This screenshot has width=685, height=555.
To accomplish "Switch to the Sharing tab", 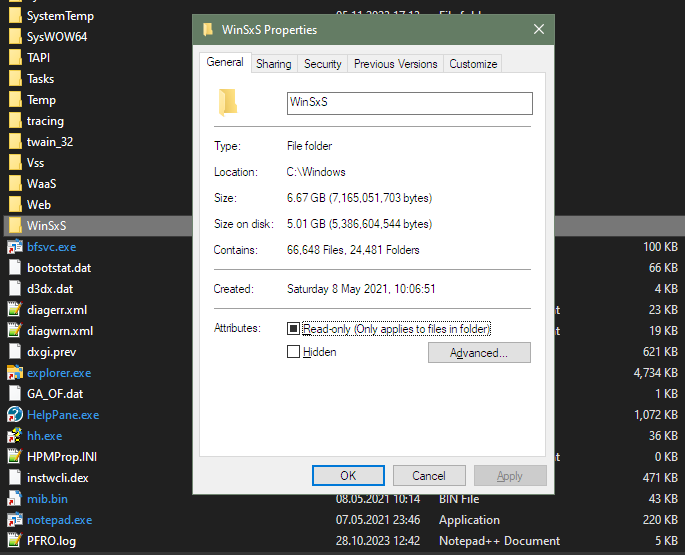I will (x=274, y=64).
